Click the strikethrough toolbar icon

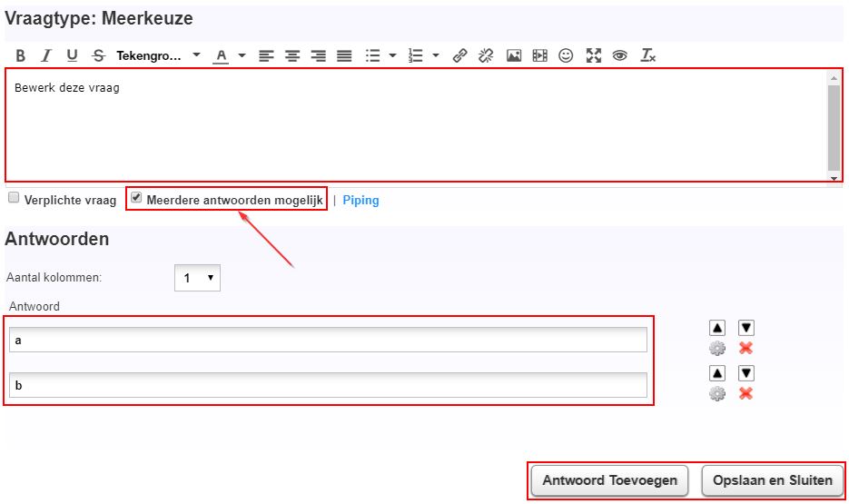(98, 55)
